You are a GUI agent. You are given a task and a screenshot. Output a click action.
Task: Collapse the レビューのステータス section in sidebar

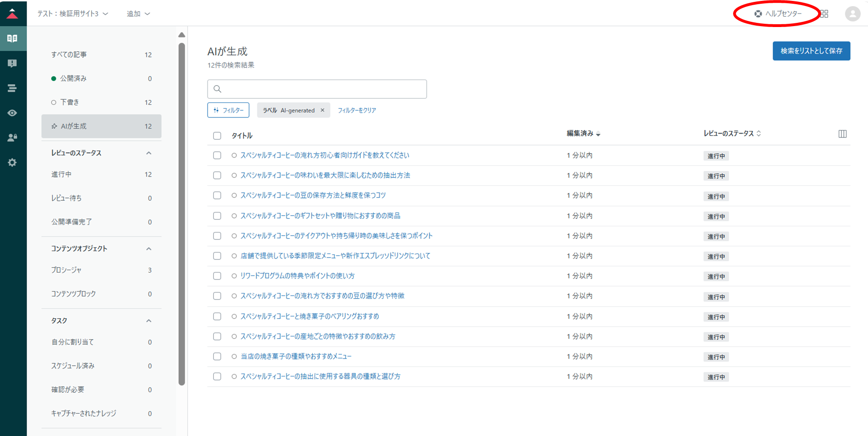click(x=148, y=153)
